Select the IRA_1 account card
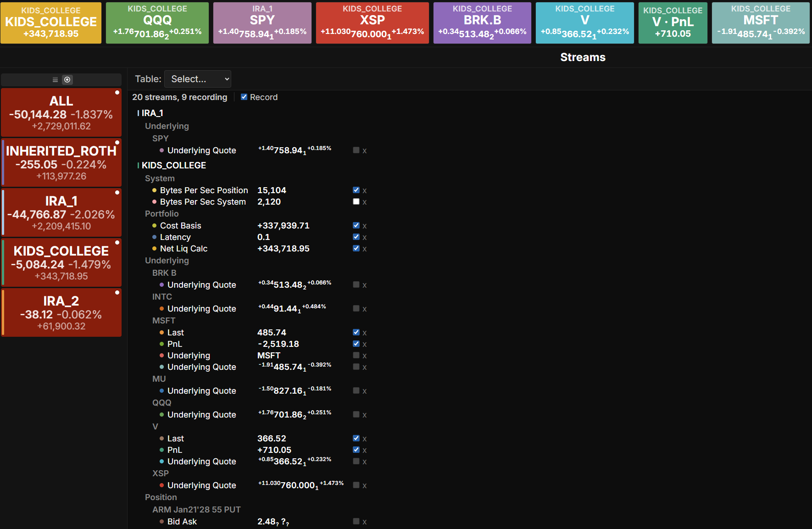Screen dimensions: 812x529 coord(61,212)
